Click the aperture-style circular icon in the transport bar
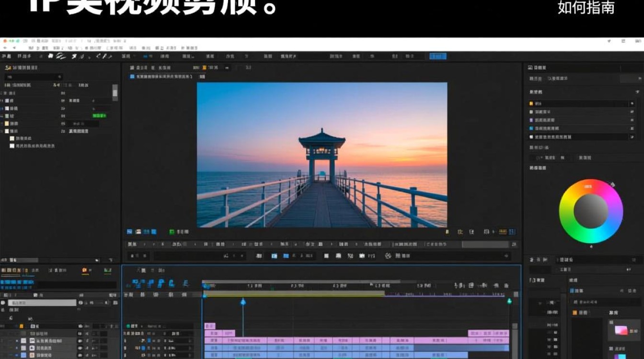This screenshot has height=359, width=644. [x=388, y=256]
